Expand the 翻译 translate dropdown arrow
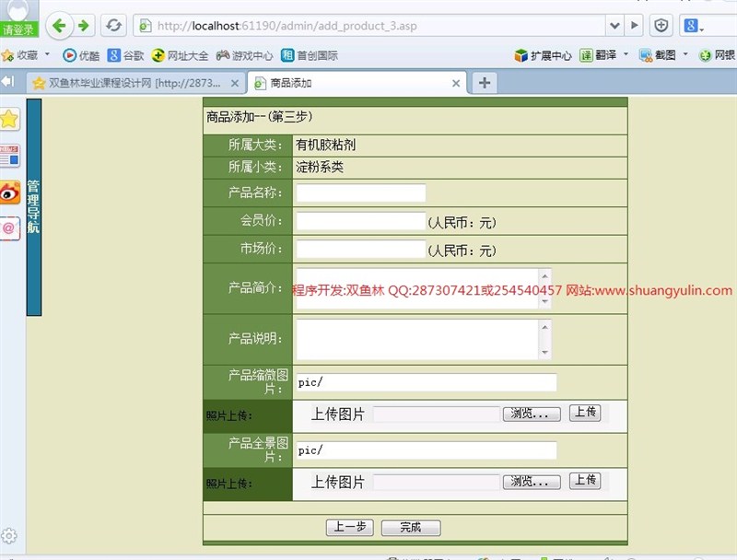The width and height of the screenshot is (737, 560). click(x=626, y=55)
